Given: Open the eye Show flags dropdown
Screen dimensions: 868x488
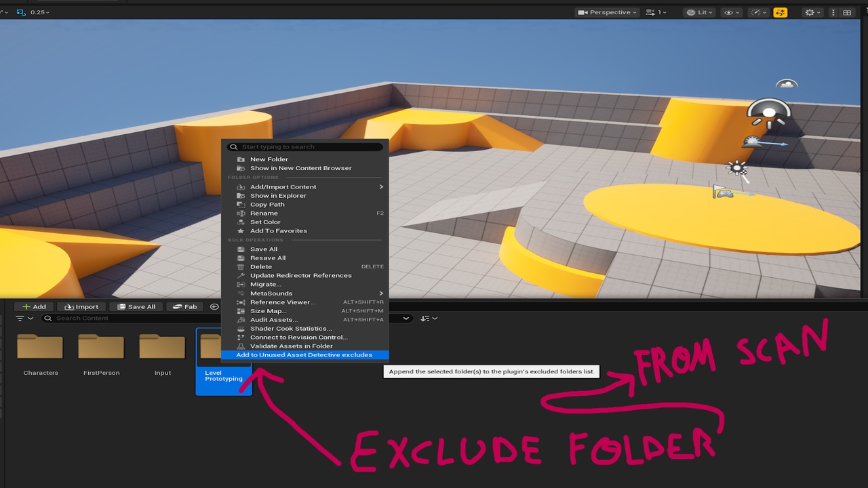Looking at the screenshot, I should point(732,12).
